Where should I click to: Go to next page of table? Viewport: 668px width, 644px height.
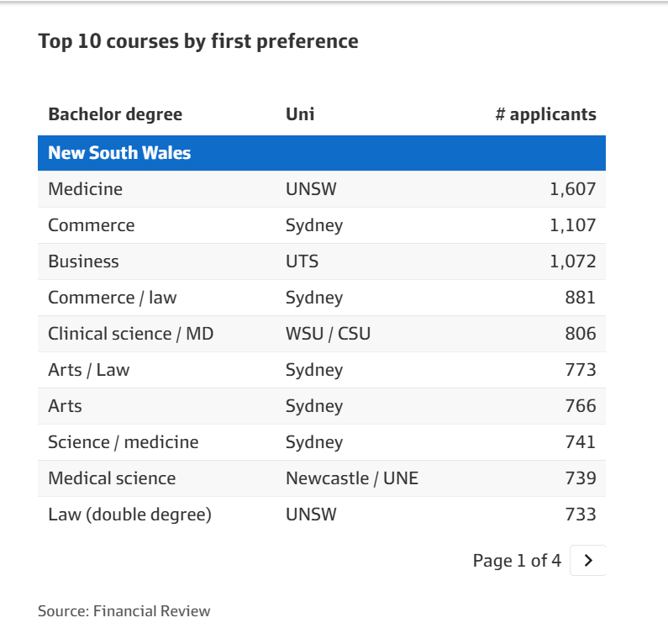click(587, 561)
